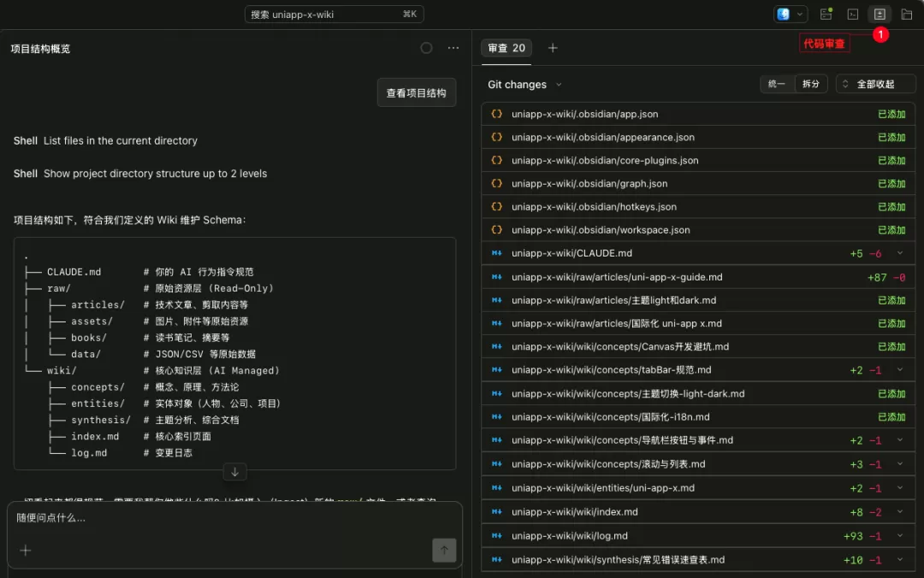Click the 查看项目结构 message bubble
The height and width of the screenshot is (578, 924).
416,93
